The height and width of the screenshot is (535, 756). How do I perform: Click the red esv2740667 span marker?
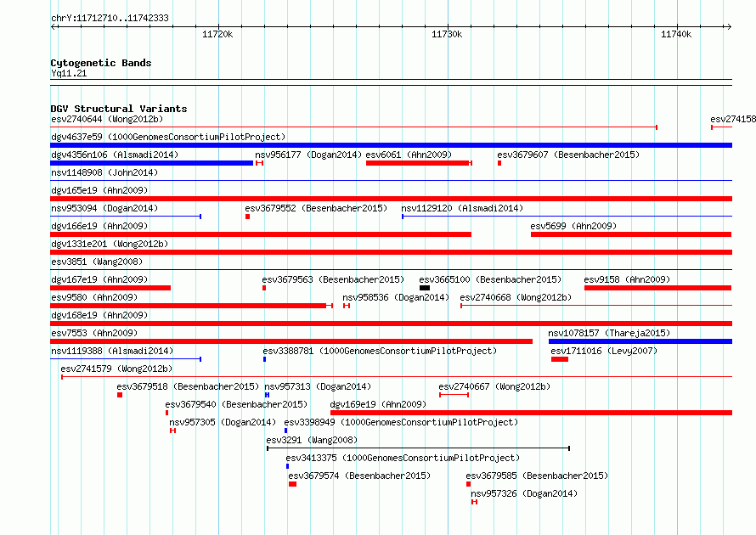[454, 395]
